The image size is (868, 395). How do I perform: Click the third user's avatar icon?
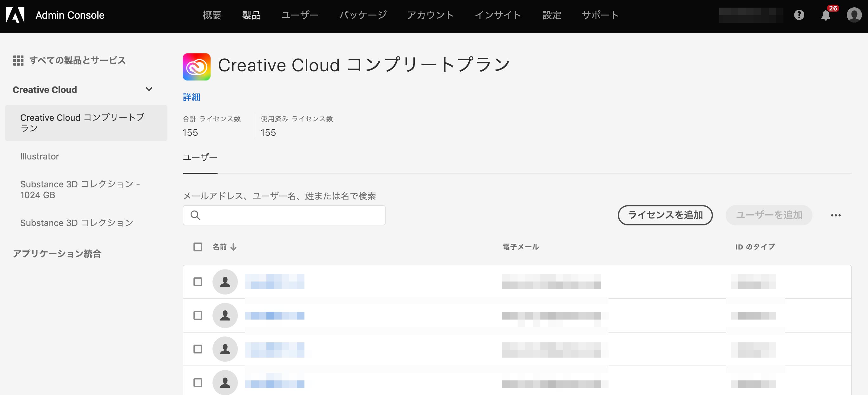click(x=225, y=349)
